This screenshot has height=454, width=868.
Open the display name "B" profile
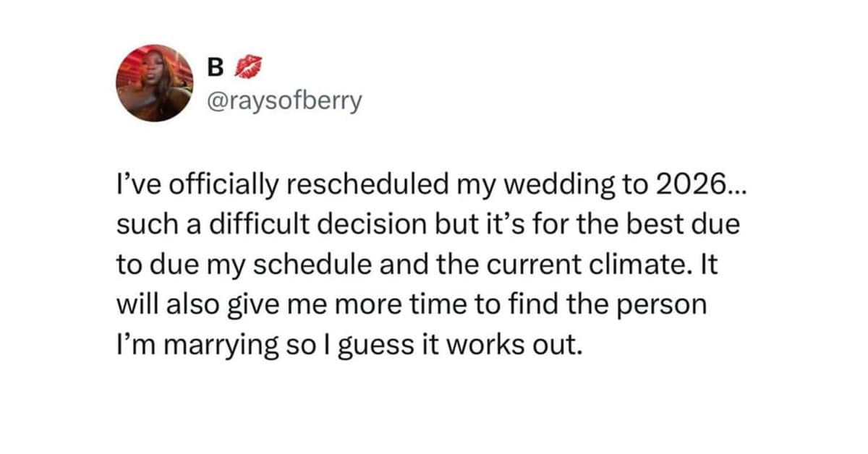tap(215, 69)
